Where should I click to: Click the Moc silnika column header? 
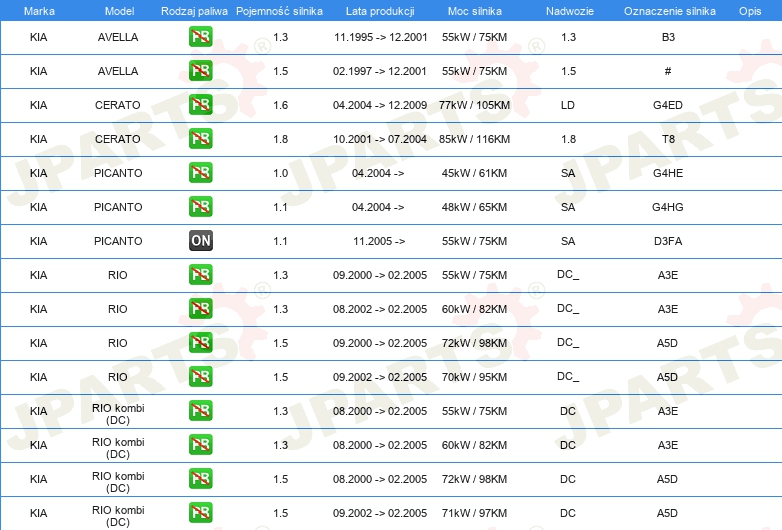tap(474, 11)
